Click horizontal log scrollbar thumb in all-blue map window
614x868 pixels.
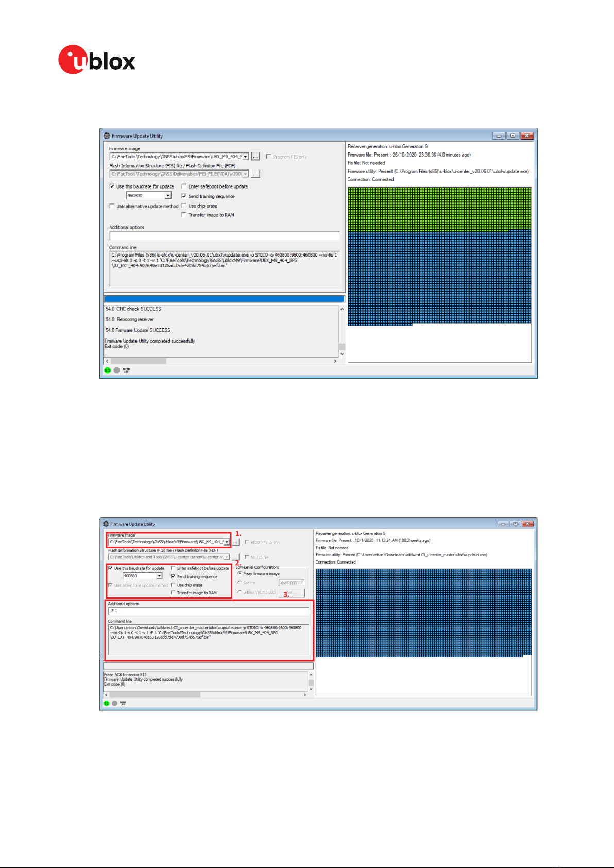(x=155, y=695)
